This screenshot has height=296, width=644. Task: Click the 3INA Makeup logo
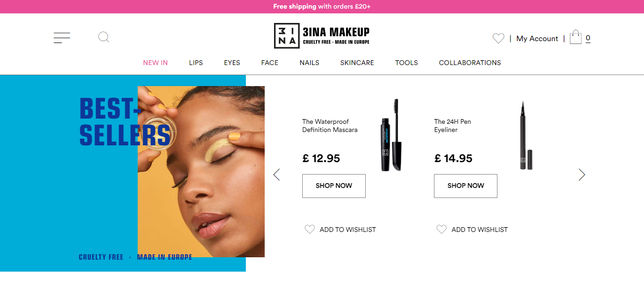pyautogui.click(x=322, y=36)
